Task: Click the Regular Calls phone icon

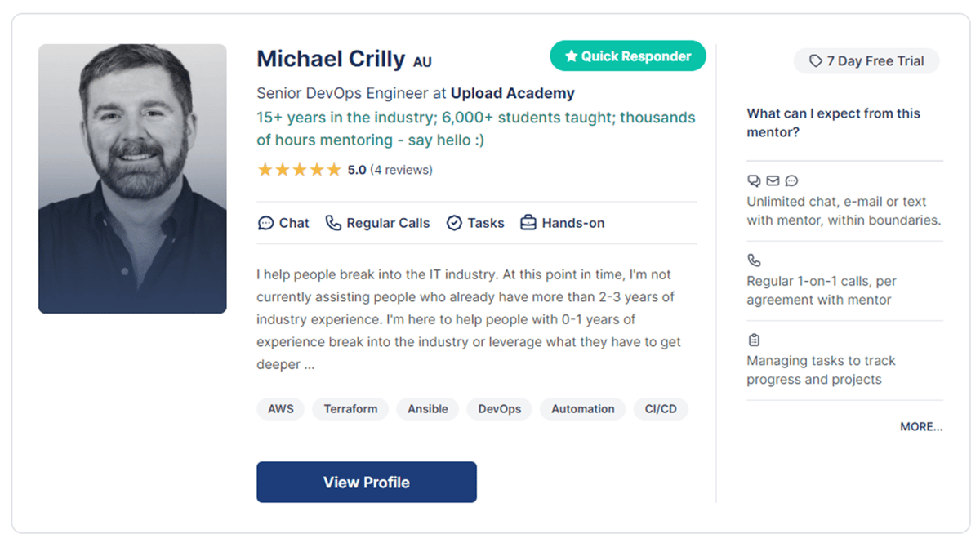Action: click(333, 223)
